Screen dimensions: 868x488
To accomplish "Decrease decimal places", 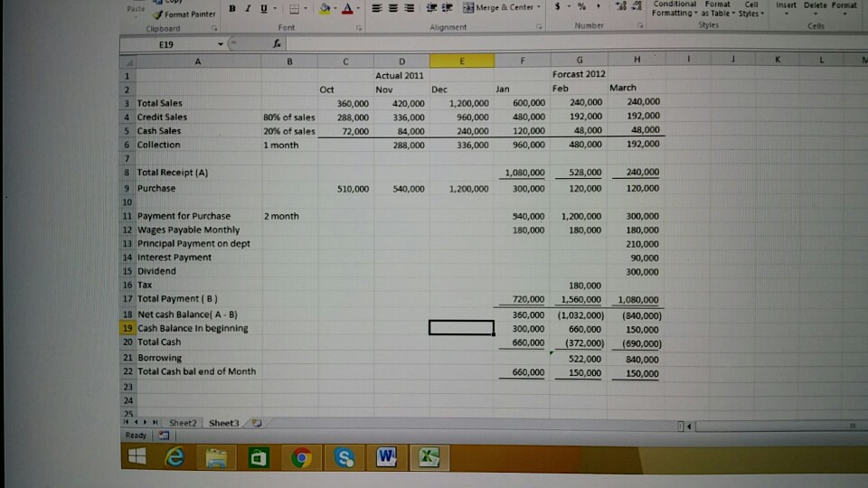I will tap(637, 6).
